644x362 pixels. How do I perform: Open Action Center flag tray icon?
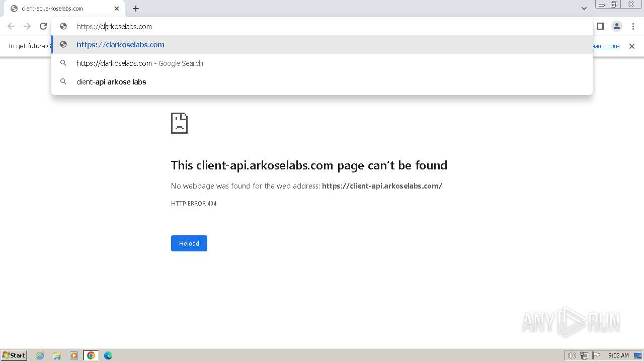click(596, 355)
